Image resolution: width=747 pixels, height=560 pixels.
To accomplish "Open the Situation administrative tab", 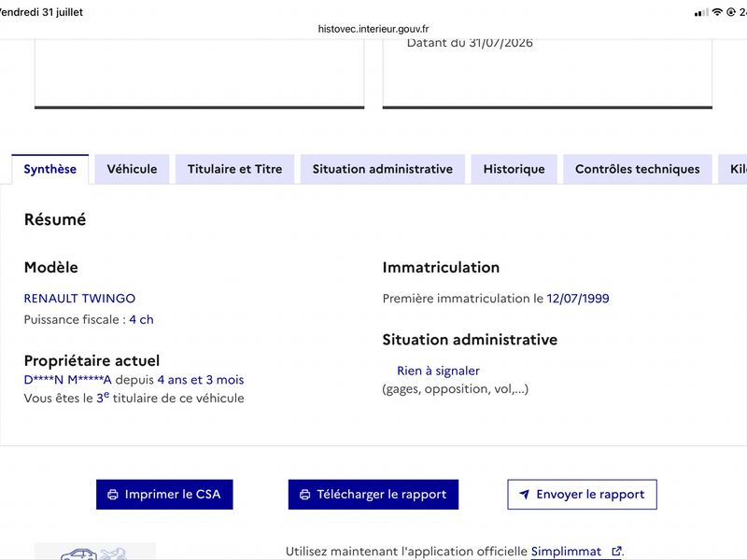I will coord(383,169).
